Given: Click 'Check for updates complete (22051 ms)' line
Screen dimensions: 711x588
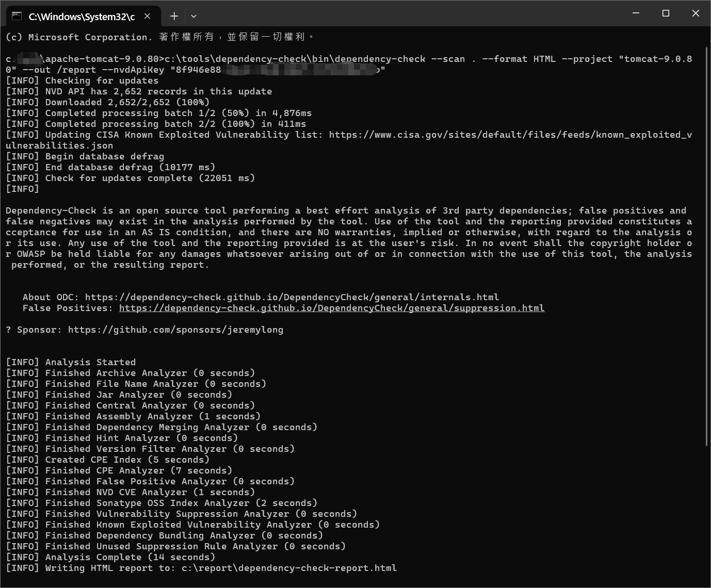Looking at the screenshot, I should [x=131, y=178].
